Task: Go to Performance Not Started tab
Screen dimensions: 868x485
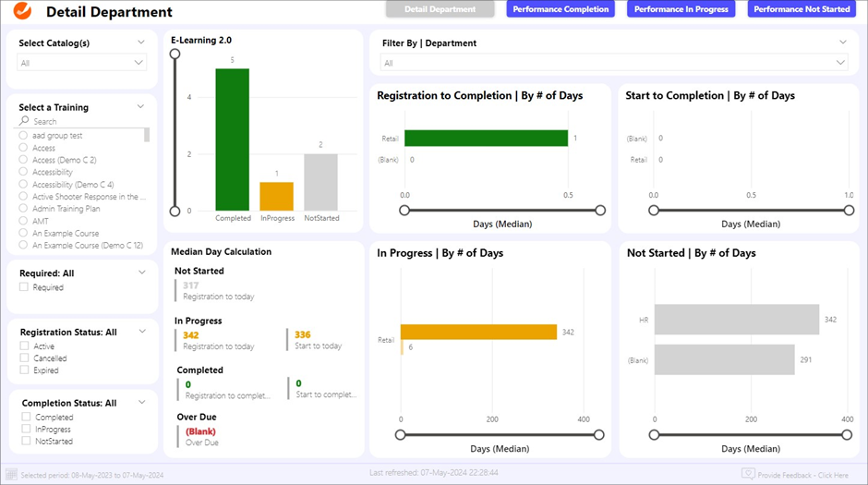Action: [802, 9]
